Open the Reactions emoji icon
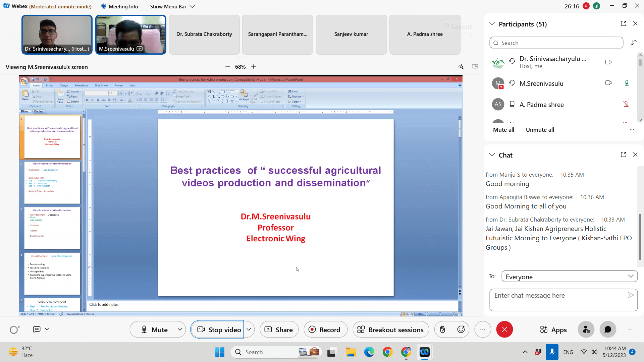 pyautogui.click(x=461, y=329)
